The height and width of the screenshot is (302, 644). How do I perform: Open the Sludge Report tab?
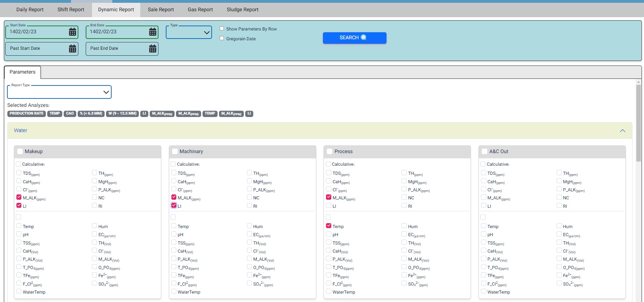click(x=242, y=10)
